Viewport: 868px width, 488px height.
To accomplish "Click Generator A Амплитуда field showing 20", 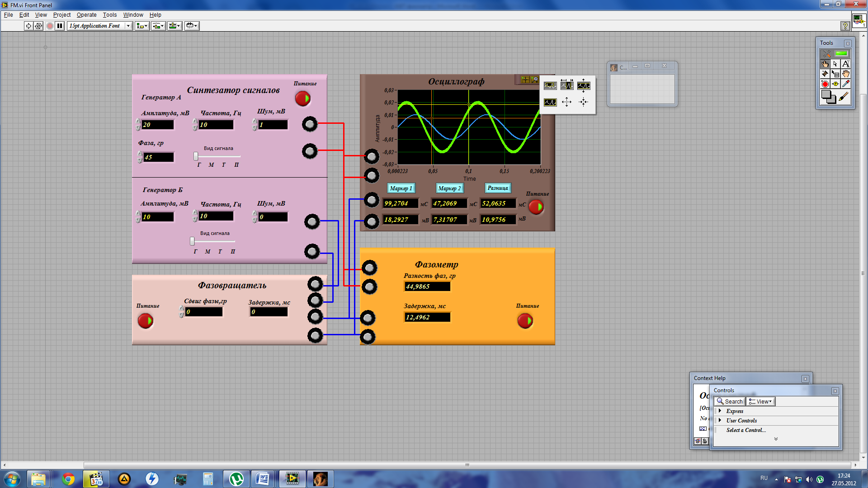I will pyautogui.click(x=157, y=125).
